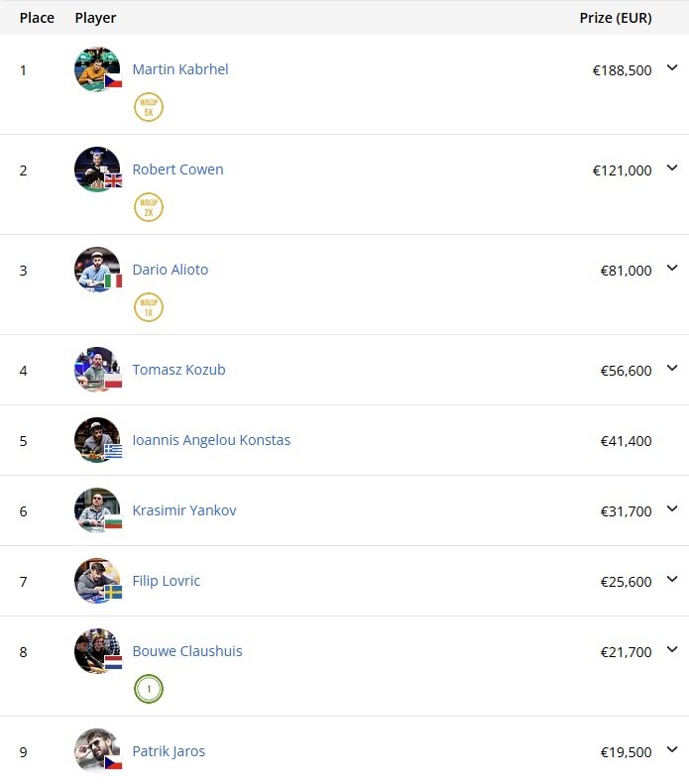Click Martin Kabrhel's 5X WSOP bracelet badge
The width and height of the screenshot is (689, 784).
149,107
